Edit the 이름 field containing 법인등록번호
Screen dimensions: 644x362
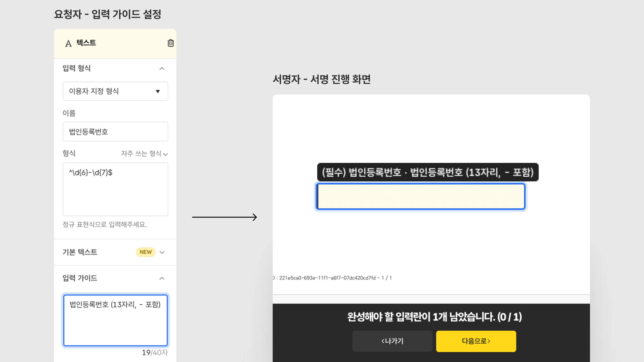[x=115, y=132]
